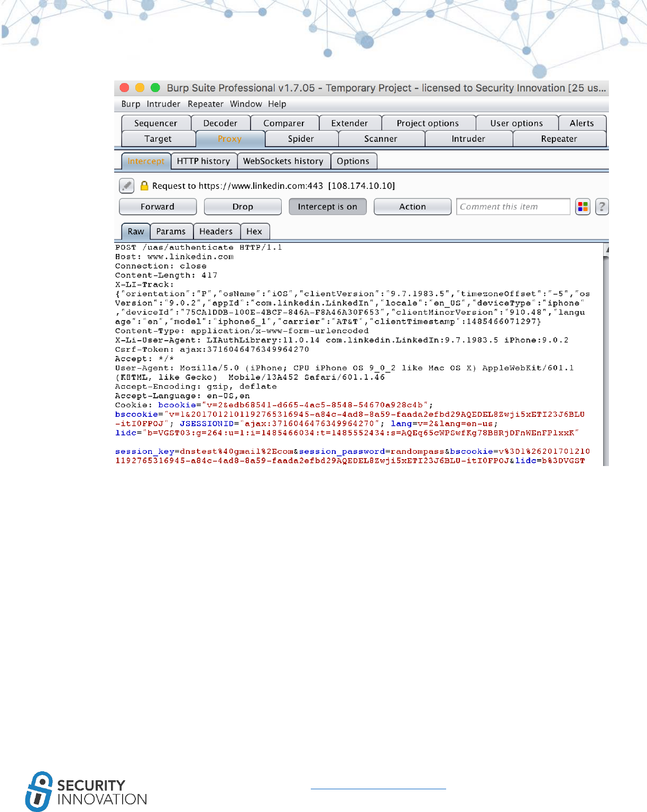
Task: Click the X-LI-Track header line
Action: (144, 285)
